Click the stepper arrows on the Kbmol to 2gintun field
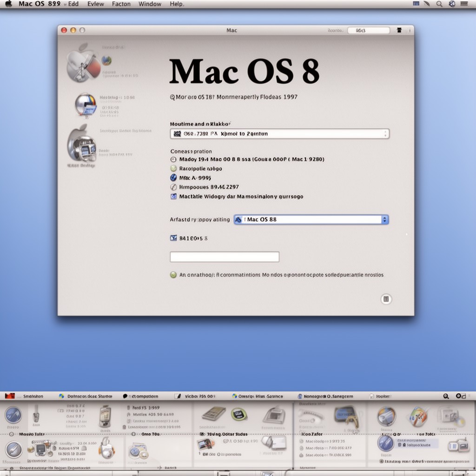 [x=385, y=134]
